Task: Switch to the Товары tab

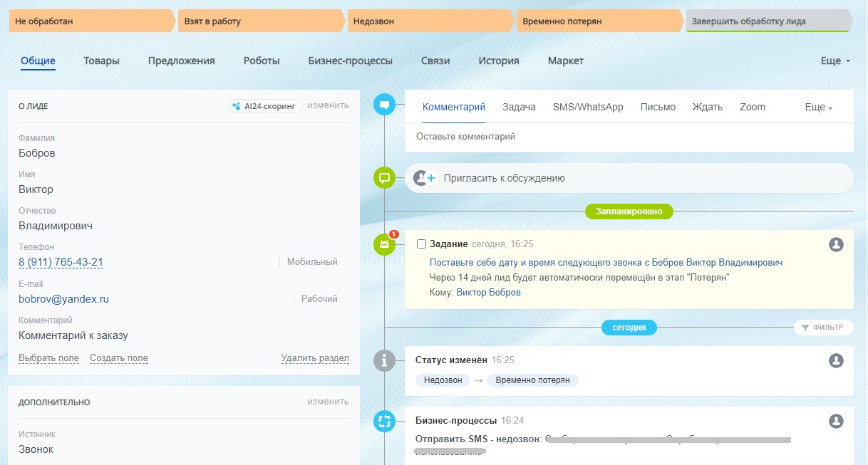Action: (101, 61)
